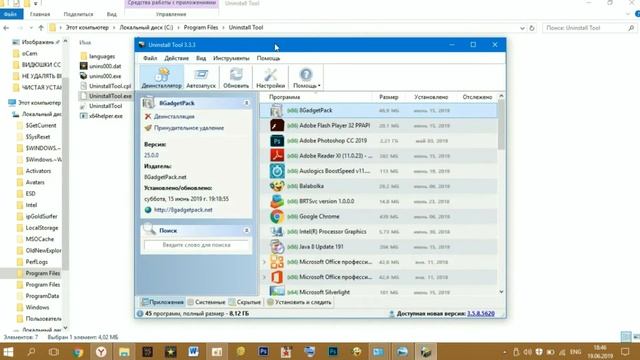
Task: Select the Adobe Photoshop CC 2019 icon
Action: pos(277,141)
